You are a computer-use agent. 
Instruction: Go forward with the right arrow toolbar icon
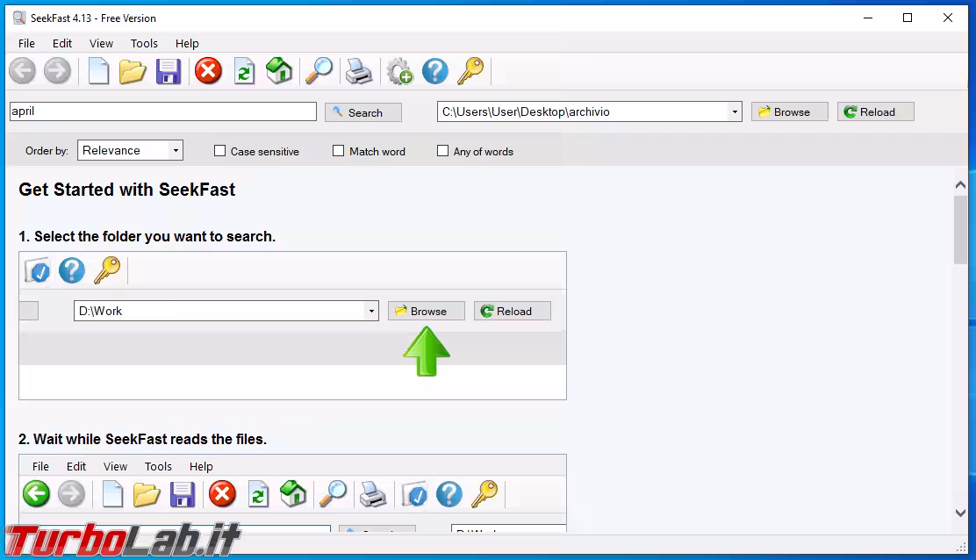click(x=57, y=71)
